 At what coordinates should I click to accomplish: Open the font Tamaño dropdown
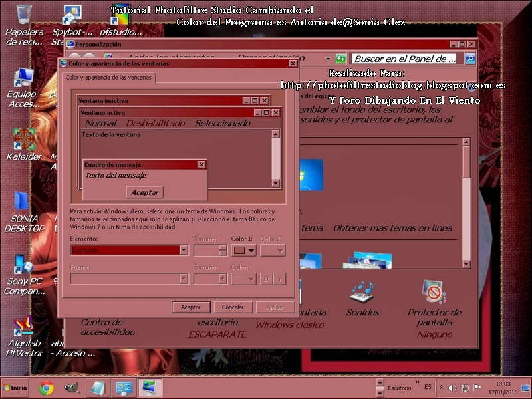pyautogui.click(x=210, y=279)
